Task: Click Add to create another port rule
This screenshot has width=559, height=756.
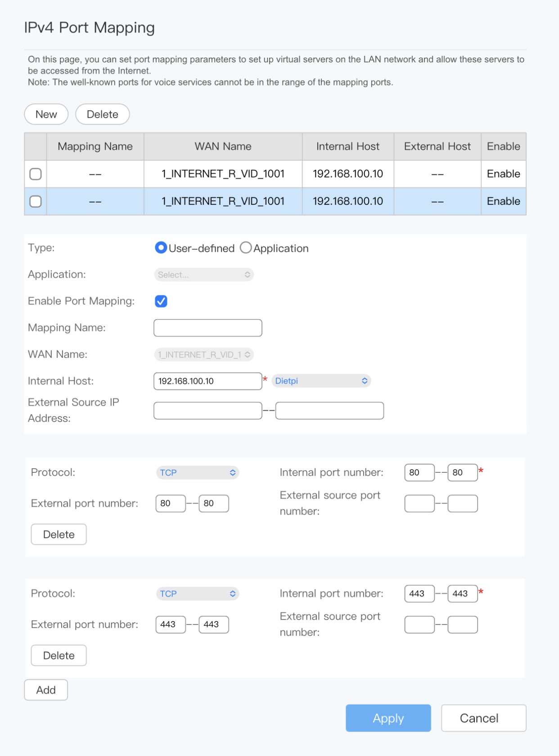Action: point(46,690)
